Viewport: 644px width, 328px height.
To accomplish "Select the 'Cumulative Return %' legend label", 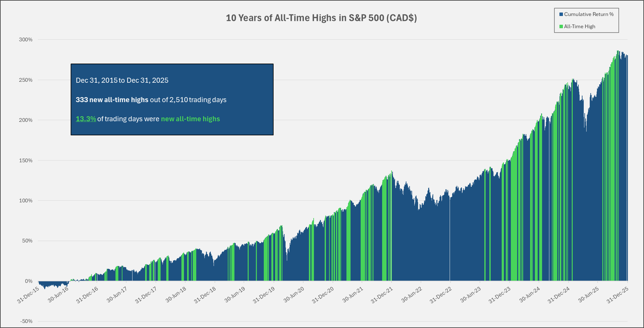I will [x=589, y=14].
